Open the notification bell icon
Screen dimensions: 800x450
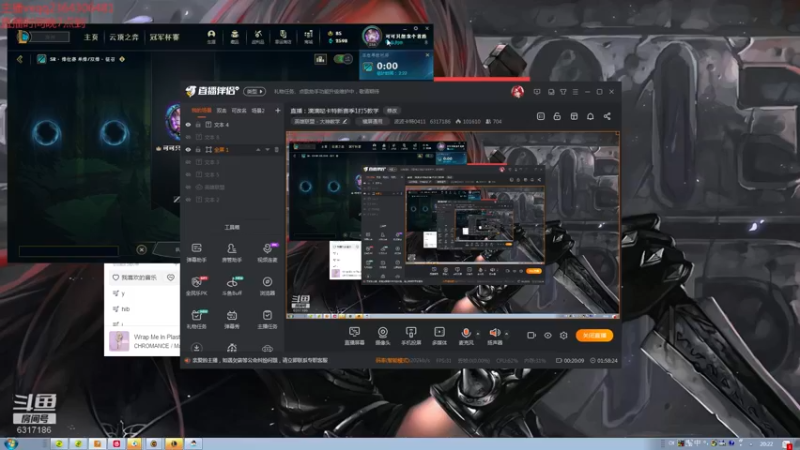pos(590,116)
